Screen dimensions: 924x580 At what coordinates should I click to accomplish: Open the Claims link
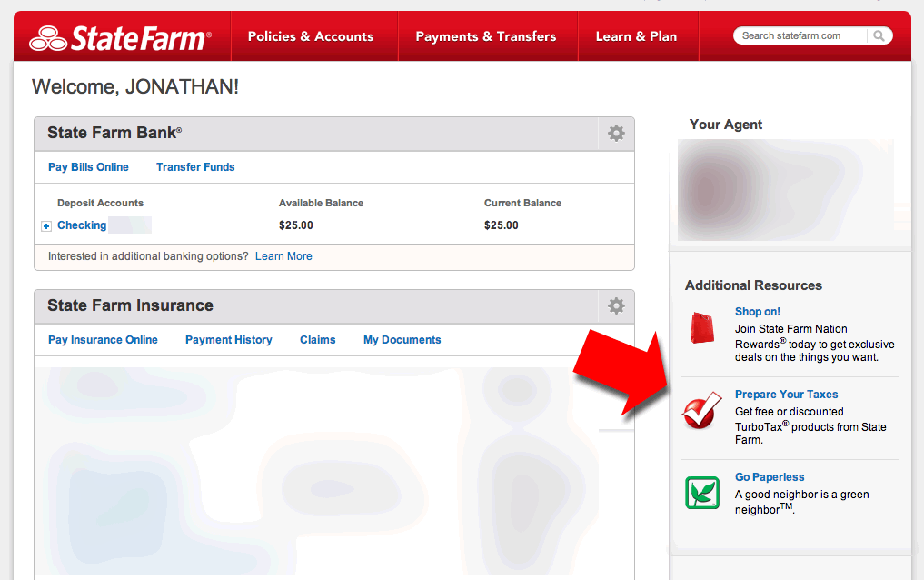pyautogui.click(x=318, y=340)
